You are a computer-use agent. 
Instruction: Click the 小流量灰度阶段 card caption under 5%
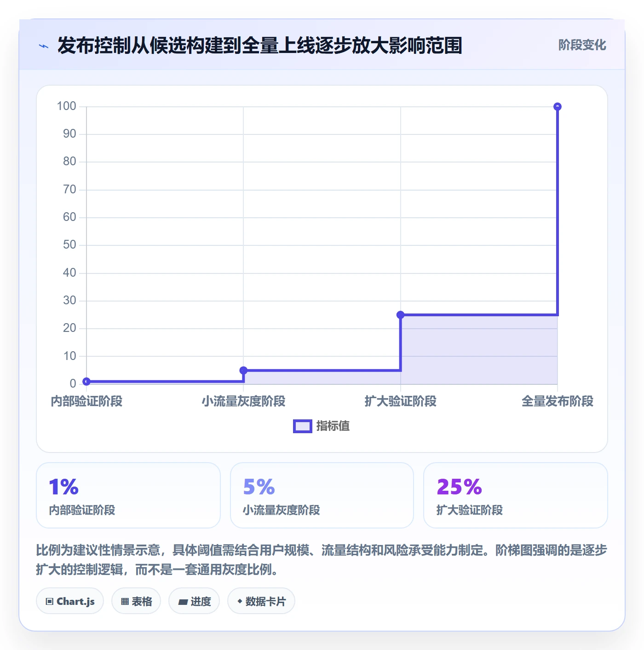pos(282,510)
